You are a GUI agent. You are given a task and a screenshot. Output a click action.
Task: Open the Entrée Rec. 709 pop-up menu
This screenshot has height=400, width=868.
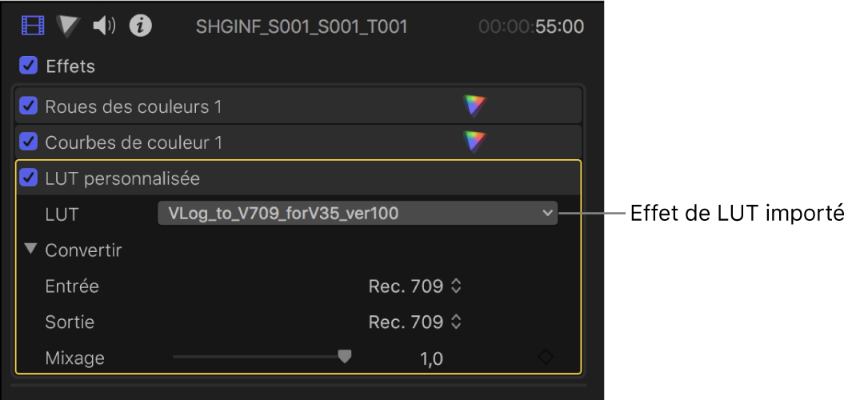pyautogui.click(x=414, y=286)
